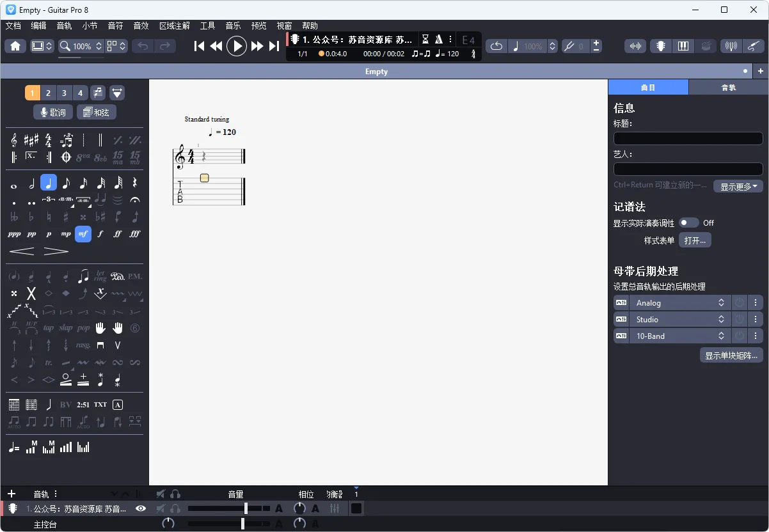The height and width of the screenshot is (532, 769).
Task: Open the Analog mastering preset dropdown
Action: [679, 302]
